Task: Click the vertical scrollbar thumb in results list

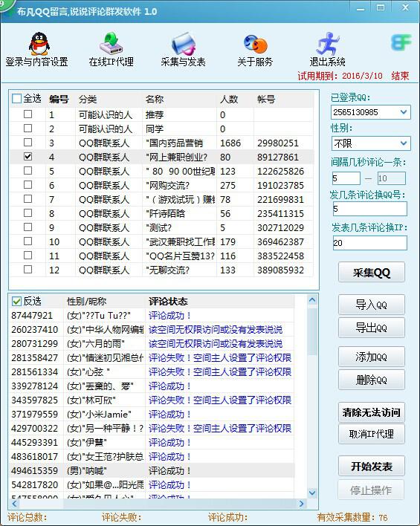Action: pyautogui.click(x=312, y=332)
